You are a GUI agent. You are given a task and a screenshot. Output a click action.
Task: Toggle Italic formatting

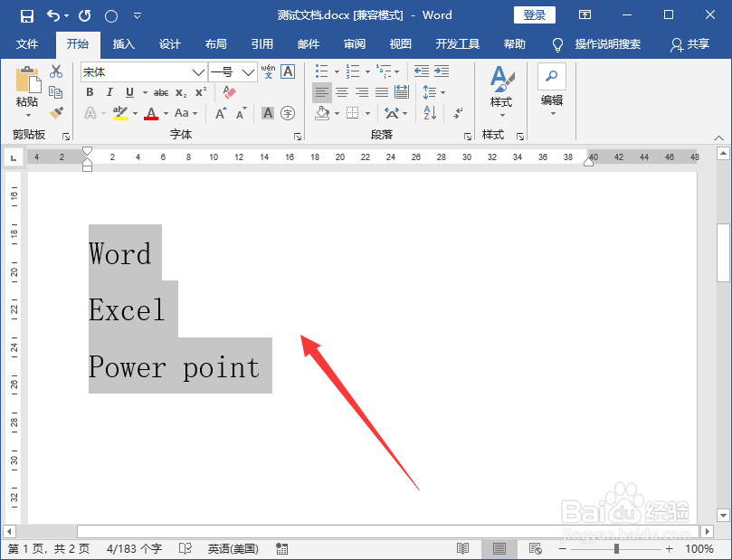109,92
